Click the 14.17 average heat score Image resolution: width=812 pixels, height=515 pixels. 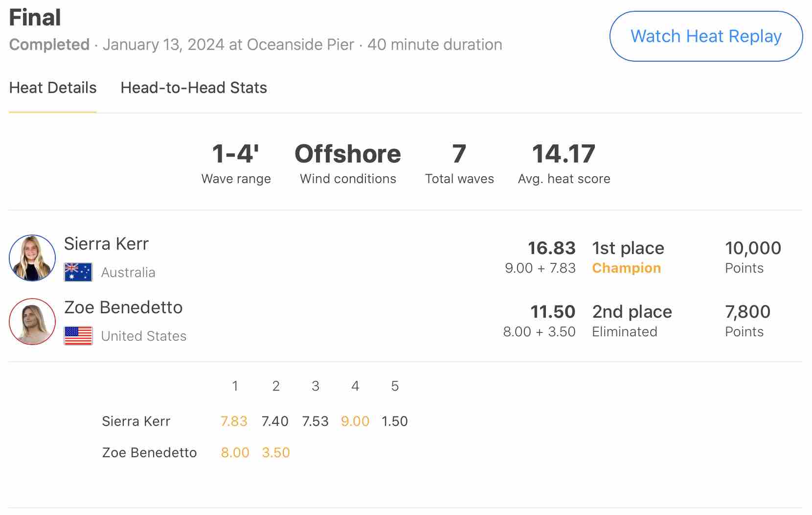click(x=564, y=154)
